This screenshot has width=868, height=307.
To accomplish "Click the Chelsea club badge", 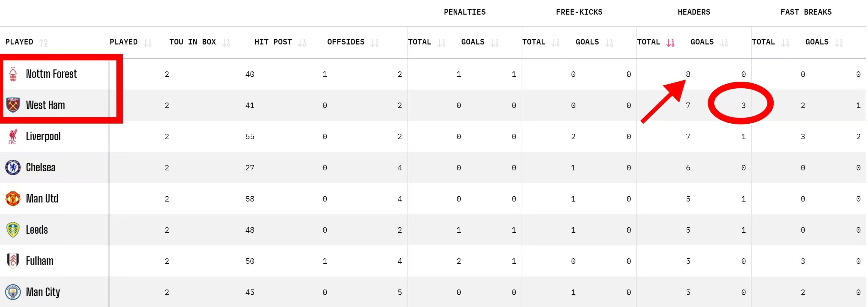I will click(13, 167).
